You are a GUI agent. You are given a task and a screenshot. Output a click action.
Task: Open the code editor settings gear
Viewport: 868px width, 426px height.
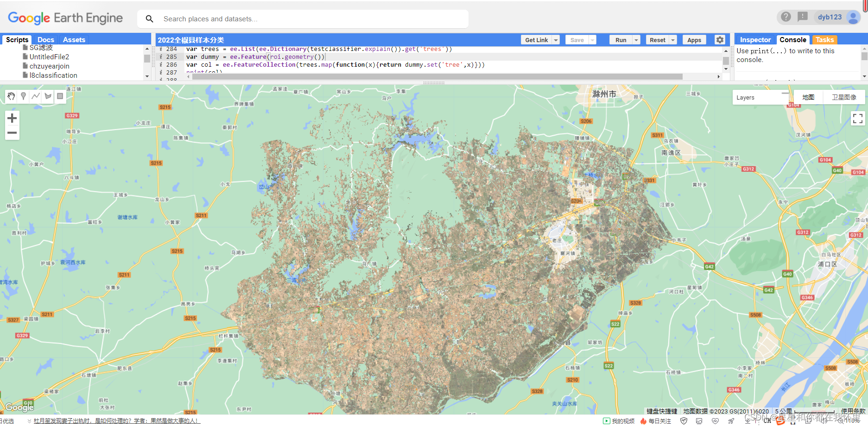(x=720, y=40)
